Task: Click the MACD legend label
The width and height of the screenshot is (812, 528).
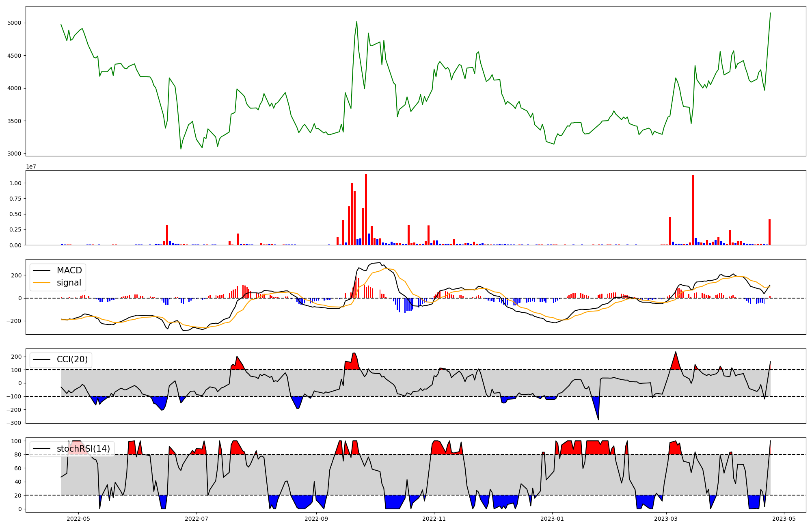Action: 69,270
